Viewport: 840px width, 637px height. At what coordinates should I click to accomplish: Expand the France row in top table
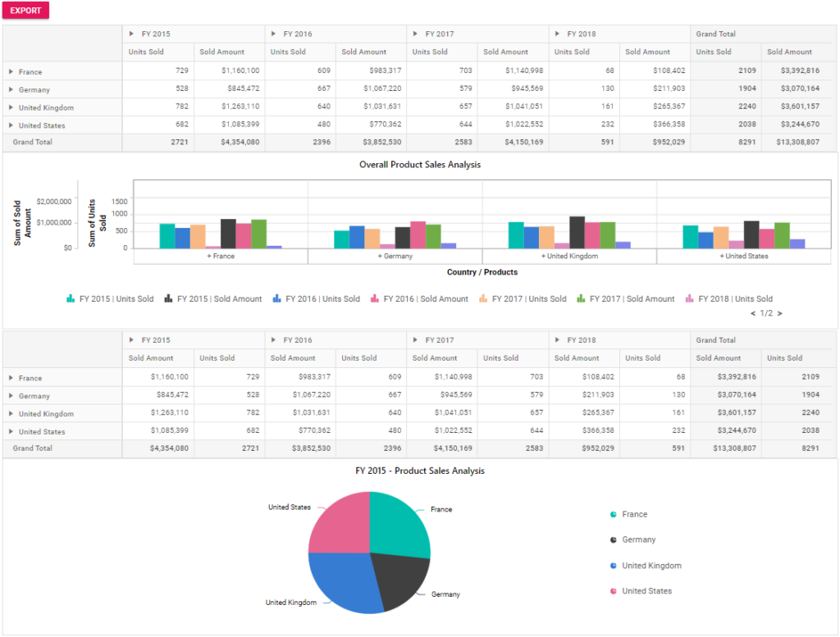pos(11,72)
